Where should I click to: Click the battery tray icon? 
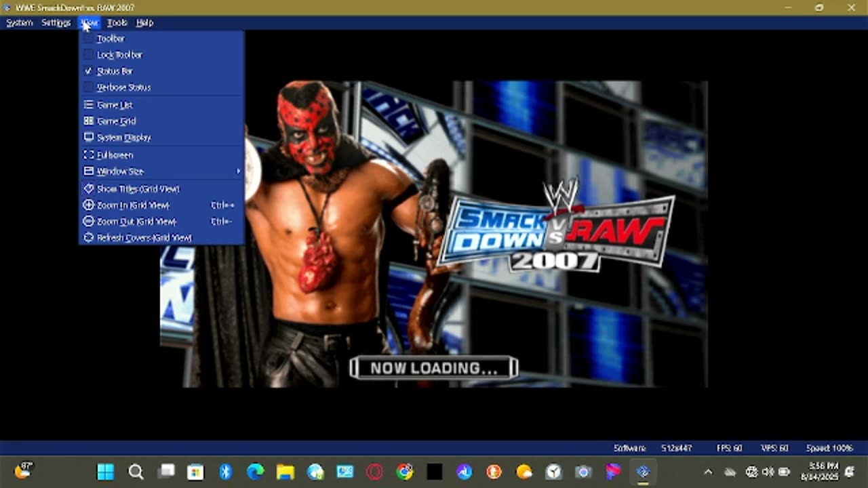[x=784, y=472]
